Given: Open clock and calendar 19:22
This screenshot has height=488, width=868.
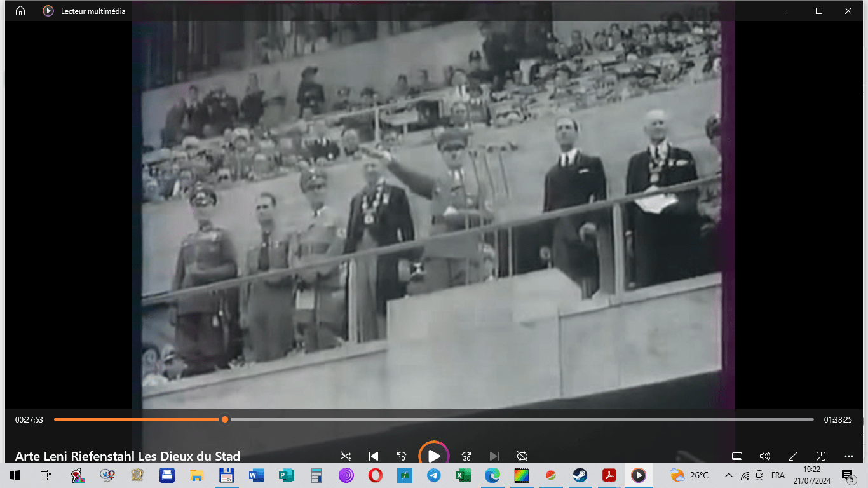Looking at the screenshot, I should point(811,475).
